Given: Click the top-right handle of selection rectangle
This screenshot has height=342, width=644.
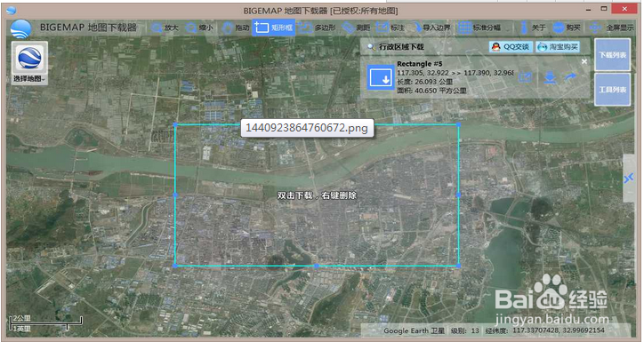Looking at the screenshot, I should click(x=458, y=124).
